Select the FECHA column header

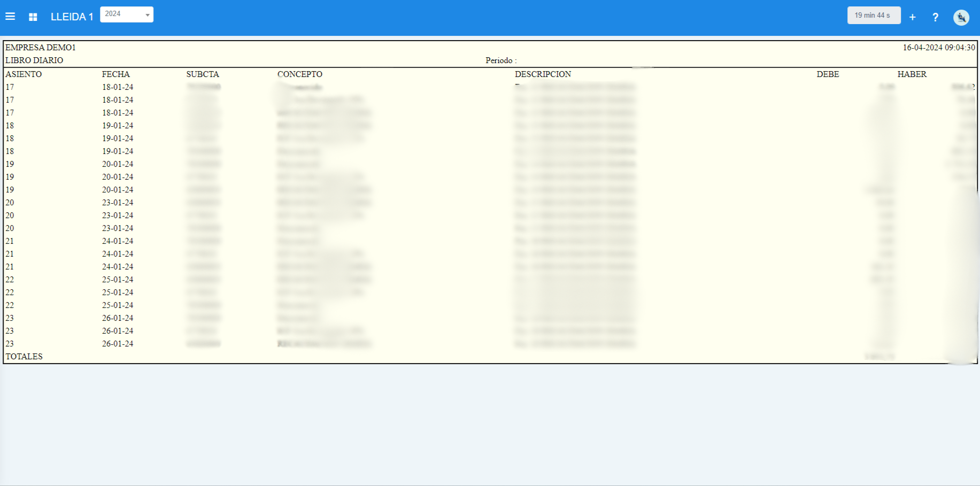(x=116, y=74)
